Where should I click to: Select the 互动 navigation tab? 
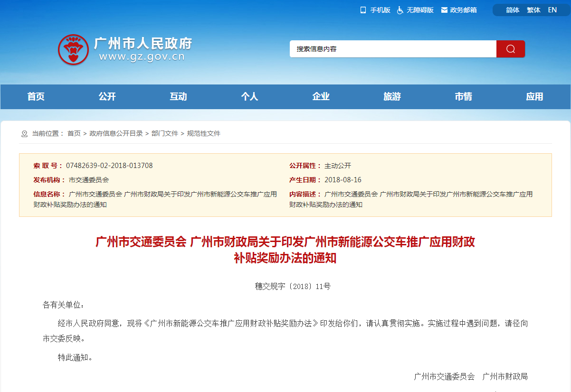[178, 97]
